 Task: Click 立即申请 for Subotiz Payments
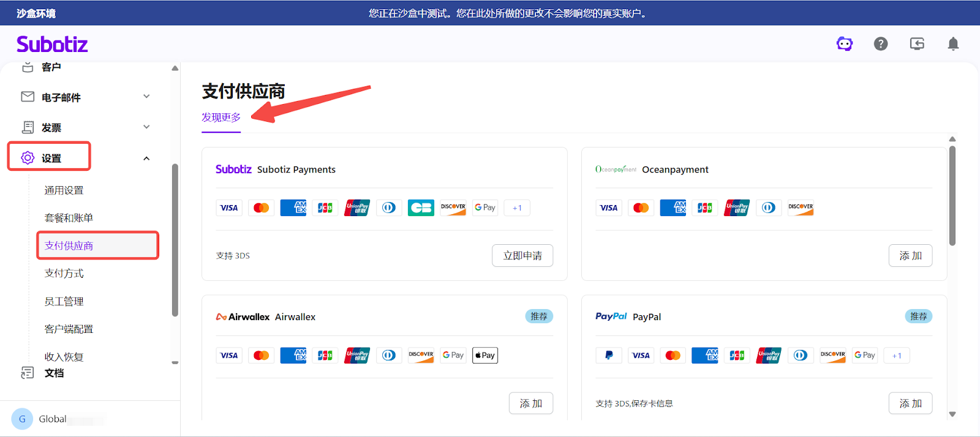522,256
